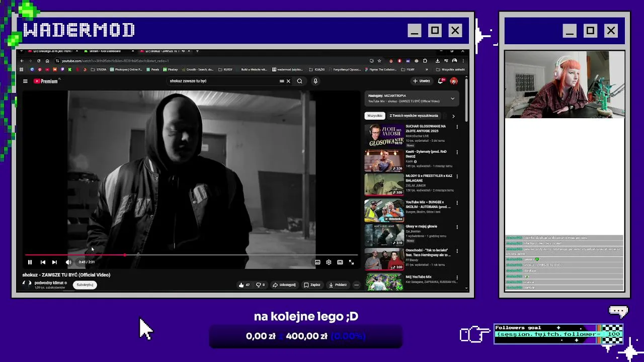Open Głosy w mojej głowie title
Viewport: 644px width, 362px height.
click(x=421, y=226)
